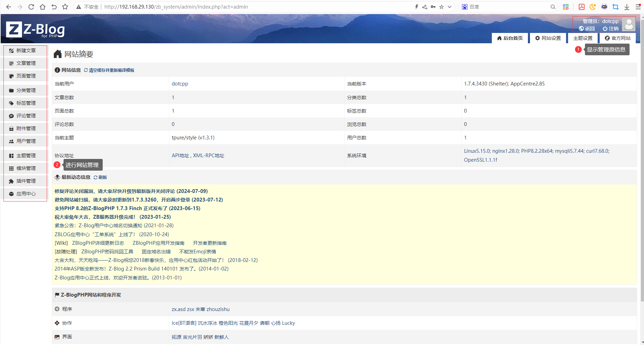
Task: Switch to the 后台首页 tab
Action: coord(510,38)
